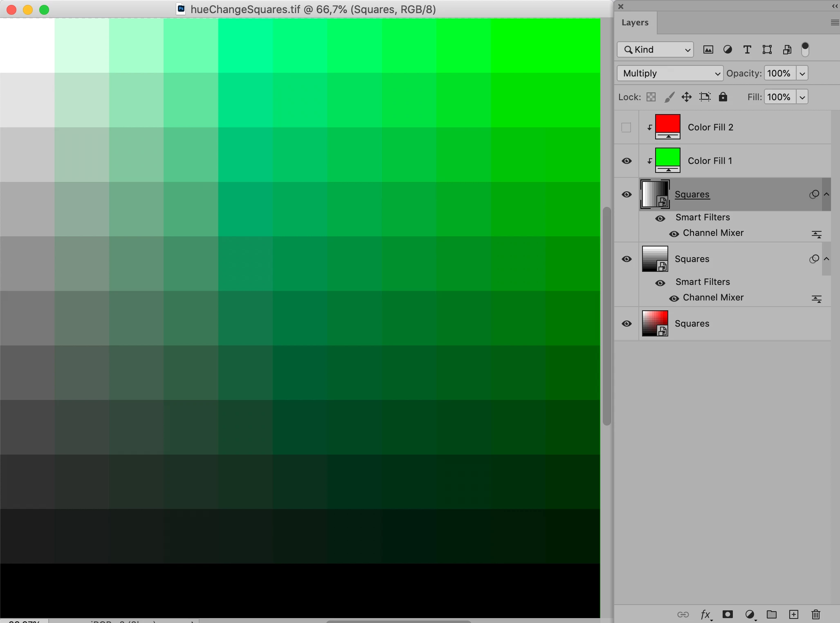Click the red Color Fill 2 thumbnail
The height and width of the screenshot is (623, 840).
(x=667, y=125)
